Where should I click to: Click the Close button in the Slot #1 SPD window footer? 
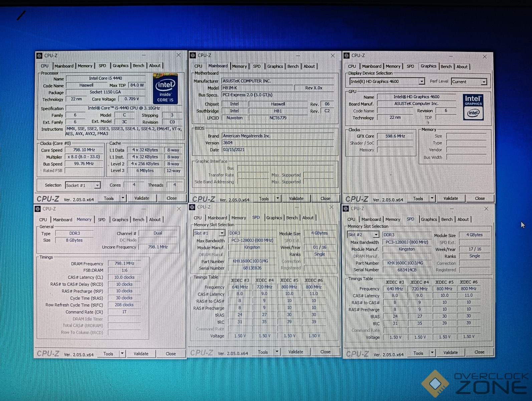tap(325, 352)
